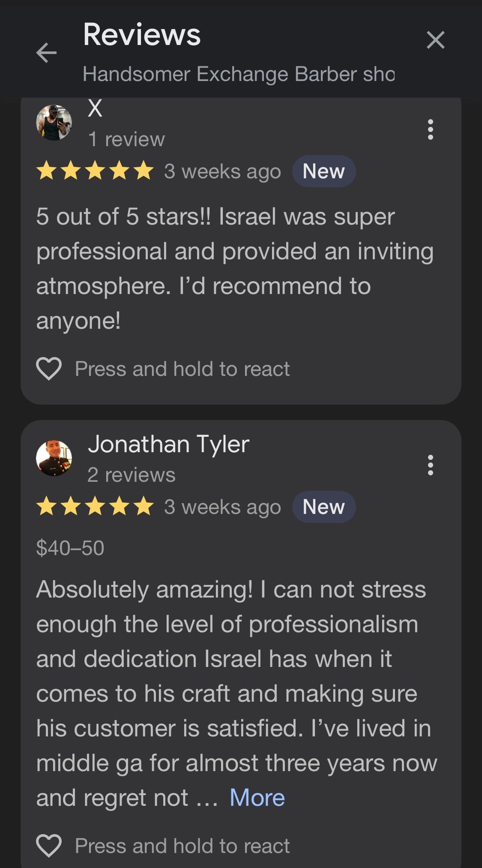Open Jonathan Tyler's profile by name
The image size is (482, 868).
168,444
